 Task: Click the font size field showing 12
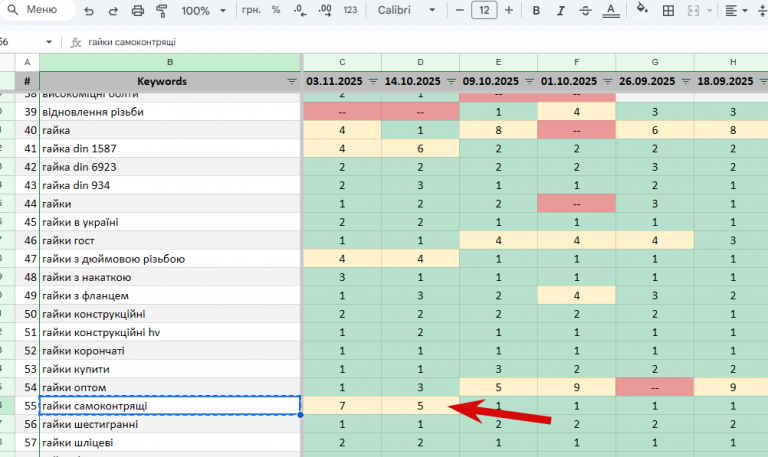coord(484,10)
